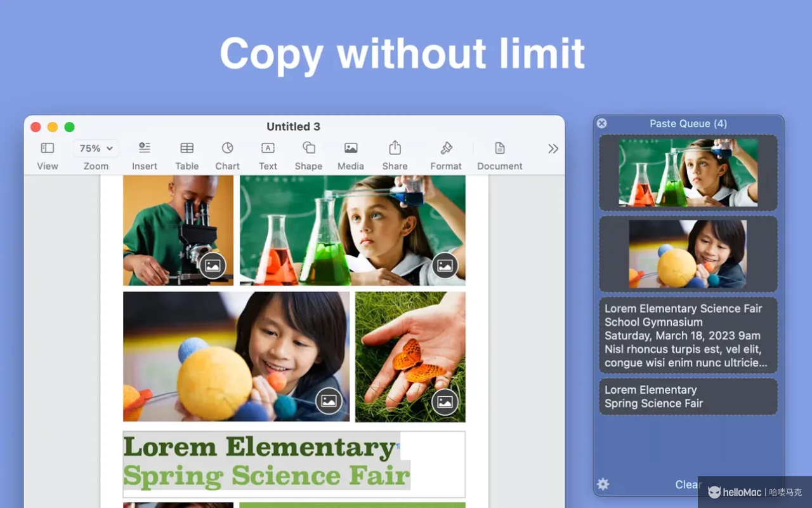Maximize the Untitled 3 window with green button
Viewport: 812px width, 508px height.
click(70, 127)
